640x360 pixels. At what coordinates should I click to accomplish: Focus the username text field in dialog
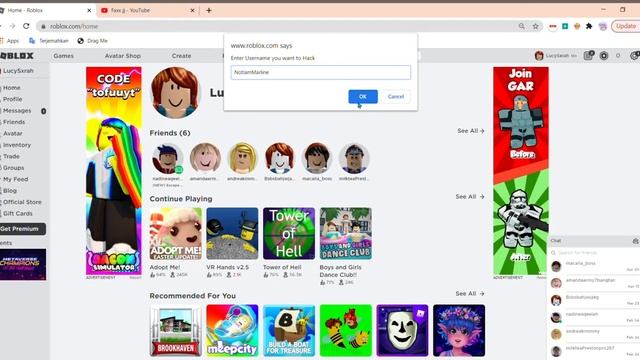[x=320, y=72]
